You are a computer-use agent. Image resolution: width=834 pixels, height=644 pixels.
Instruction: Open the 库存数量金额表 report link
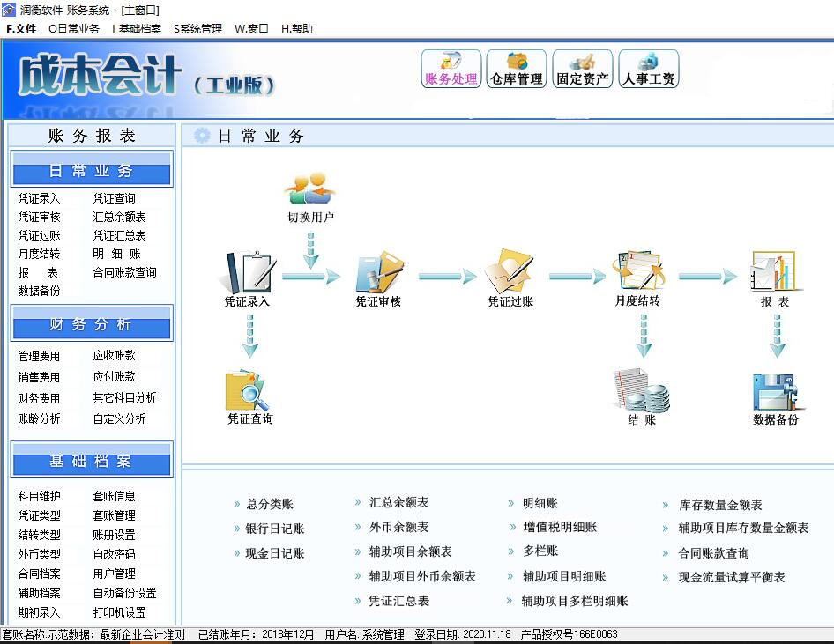coord(720,505)
